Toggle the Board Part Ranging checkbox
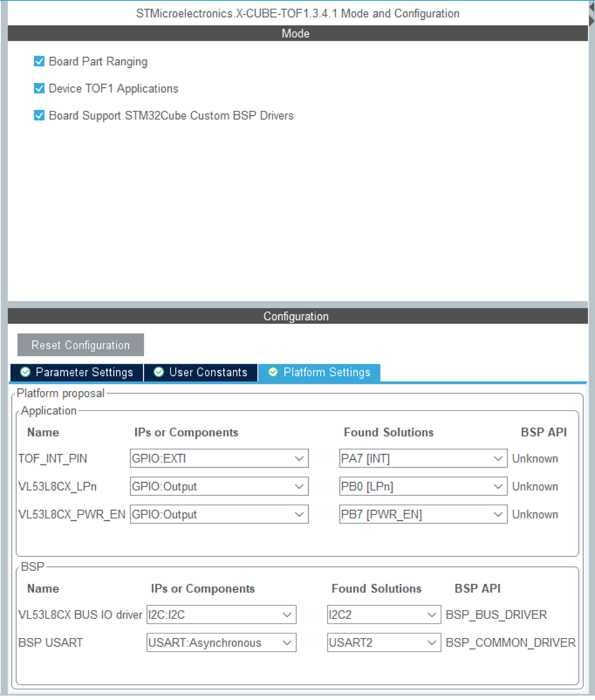 39,61
